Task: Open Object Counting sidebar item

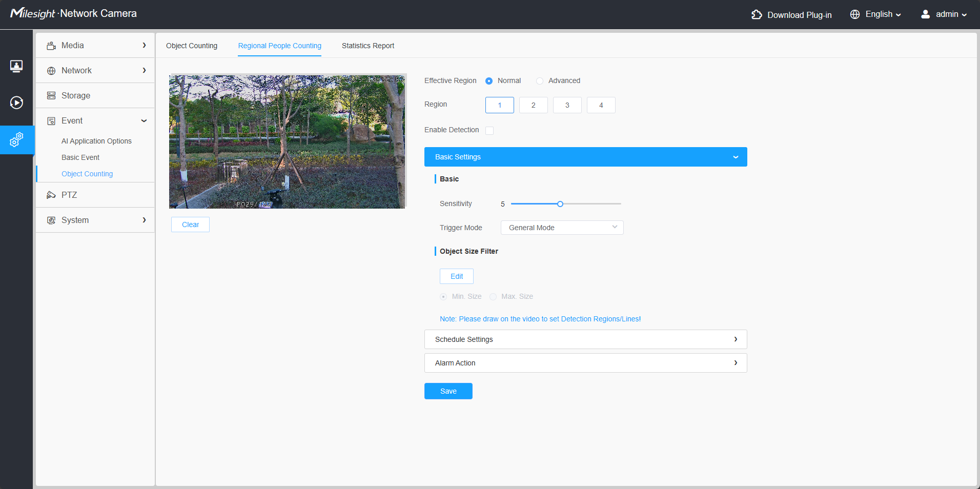Action: pos(87,174)
